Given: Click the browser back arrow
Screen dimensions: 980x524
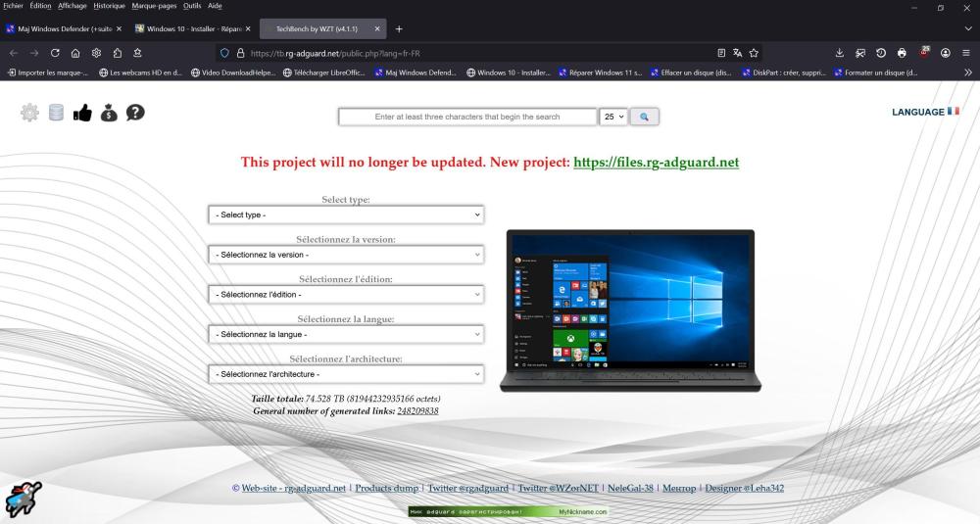Looking at the screenshot, I should pos(14,53).
